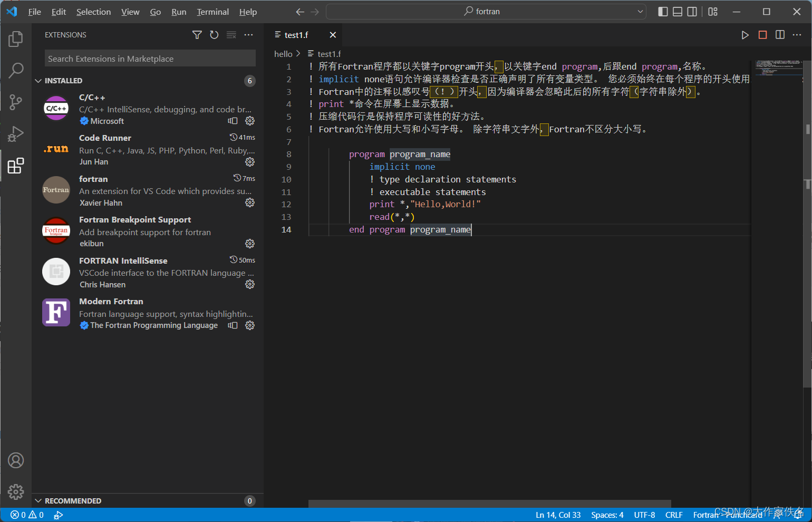Toggle bottom panel visibility

678,12
